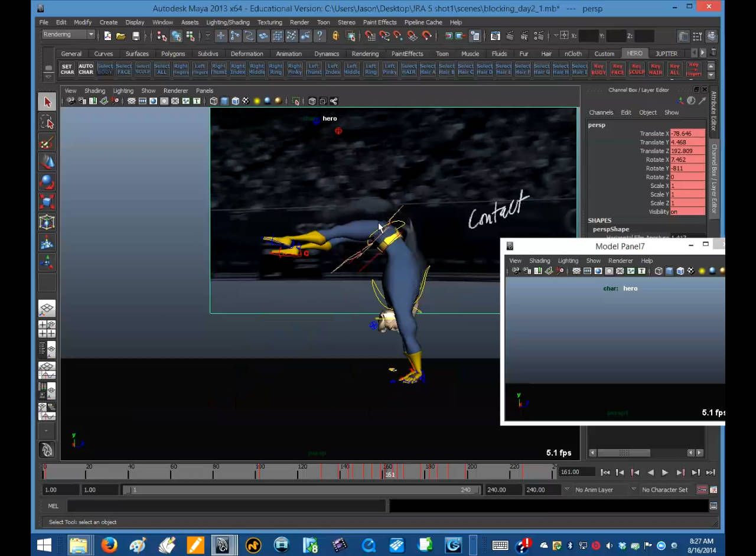Choose the Soft Modification tool
This screenshot has width=756, height=556.
47,242
